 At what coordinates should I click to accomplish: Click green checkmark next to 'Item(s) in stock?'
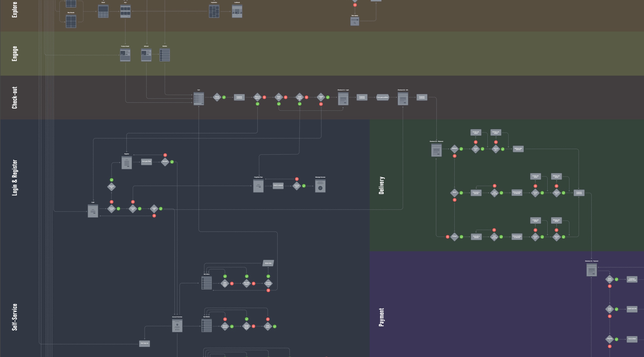224,97
